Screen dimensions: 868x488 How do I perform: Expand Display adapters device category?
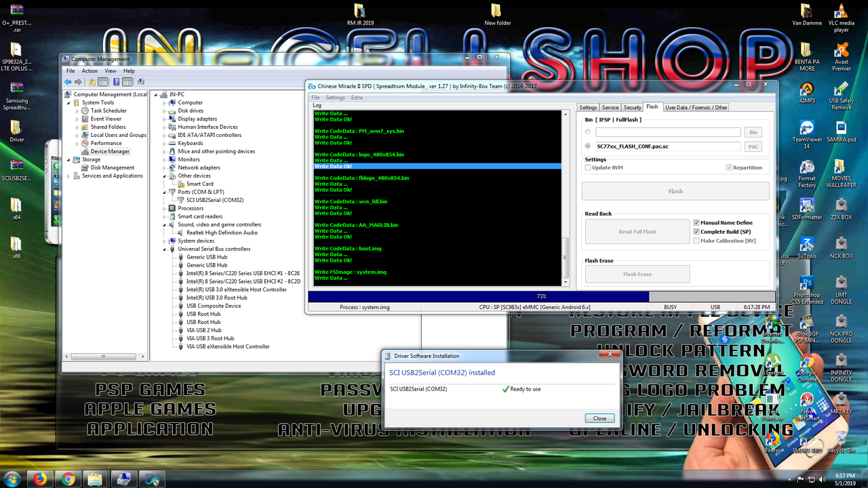pyautogui.click(x=164, y=119)
